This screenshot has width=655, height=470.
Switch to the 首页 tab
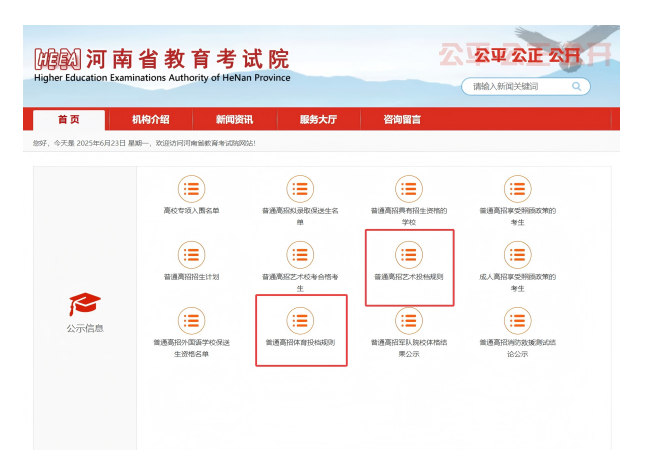click(x=68, y=120)
